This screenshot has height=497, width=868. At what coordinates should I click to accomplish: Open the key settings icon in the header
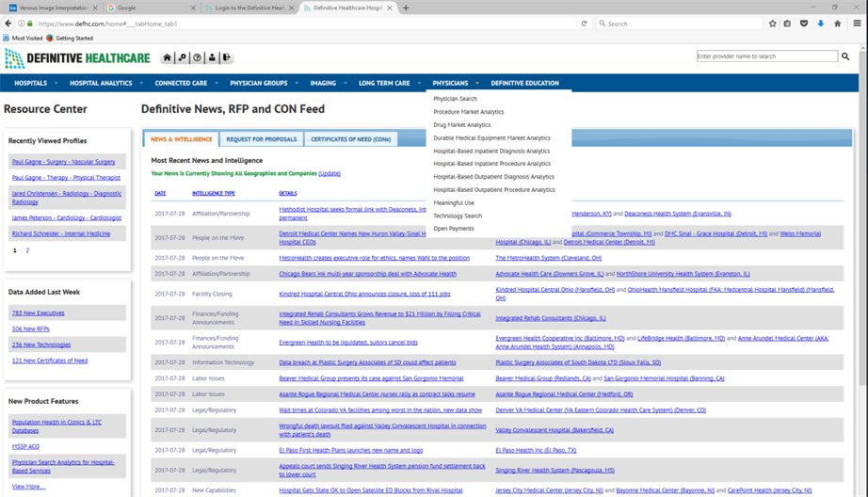pos(182,57)
